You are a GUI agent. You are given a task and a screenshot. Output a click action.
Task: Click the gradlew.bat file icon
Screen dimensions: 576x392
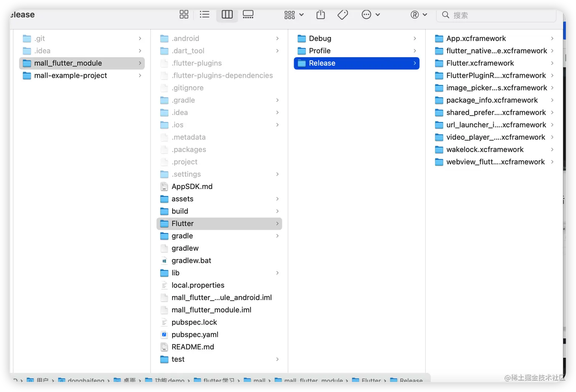pyautogui.click(x=164, y=261)
